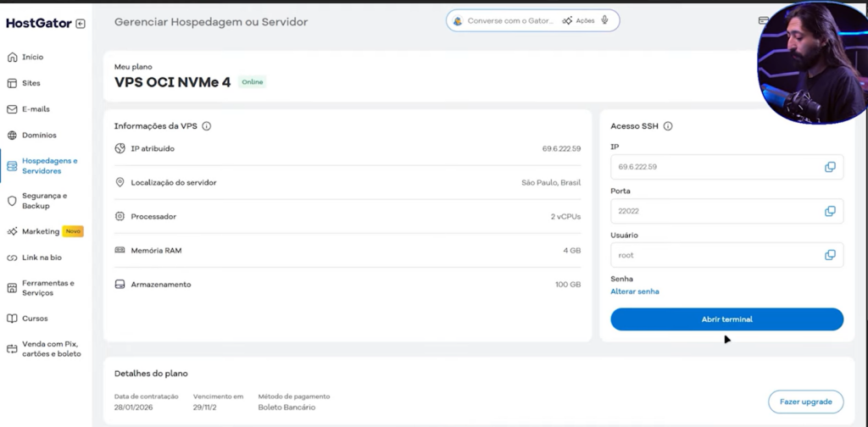Click the Processador chip icon
This screenshot has height=427, width=868.
(120, 216)
